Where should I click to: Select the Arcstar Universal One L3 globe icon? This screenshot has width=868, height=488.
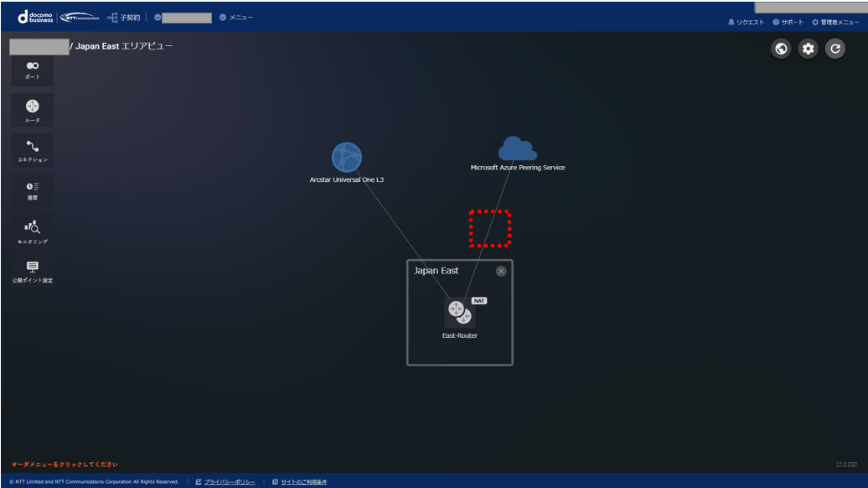tap(347, 158)
